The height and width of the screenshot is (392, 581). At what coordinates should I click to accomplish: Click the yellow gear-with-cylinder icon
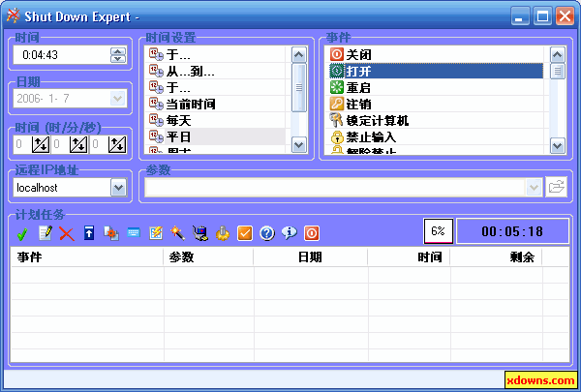pos(223,233)
